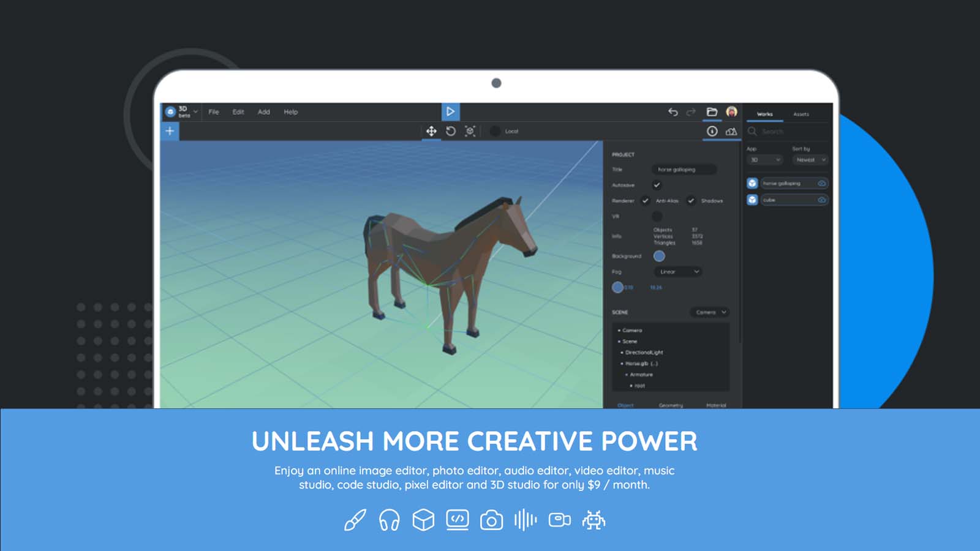The width and height of the screenshot is (980, 551).
Task: Open the Camera dropdown in the Scene panel
Action: coord(709,312)
